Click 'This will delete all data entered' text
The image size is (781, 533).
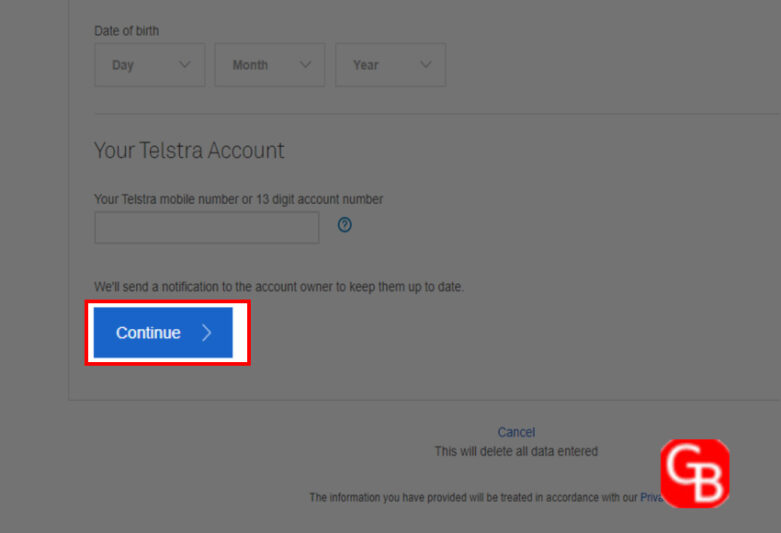point(516,451)
